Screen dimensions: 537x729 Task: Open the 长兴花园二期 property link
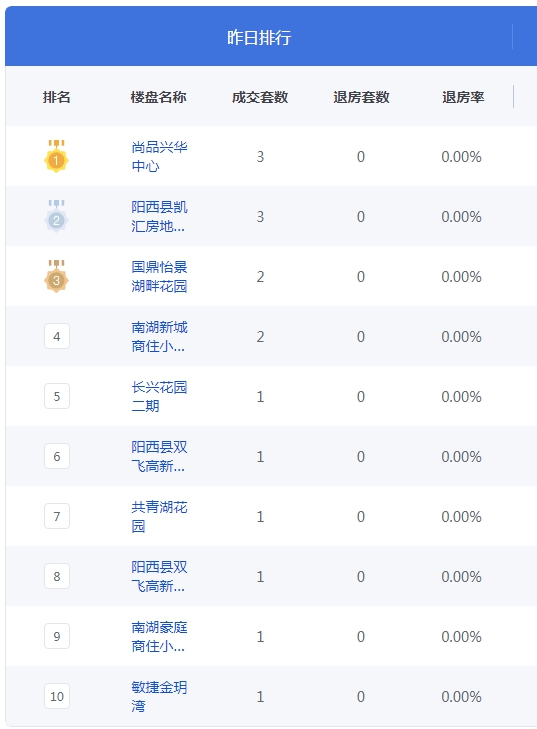159,396
